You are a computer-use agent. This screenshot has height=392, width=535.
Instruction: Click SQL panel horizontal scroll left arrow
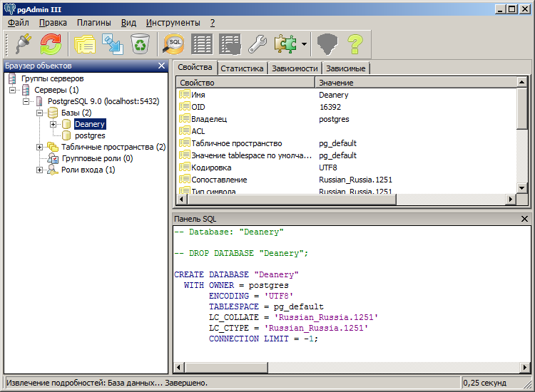click(179, 368)
